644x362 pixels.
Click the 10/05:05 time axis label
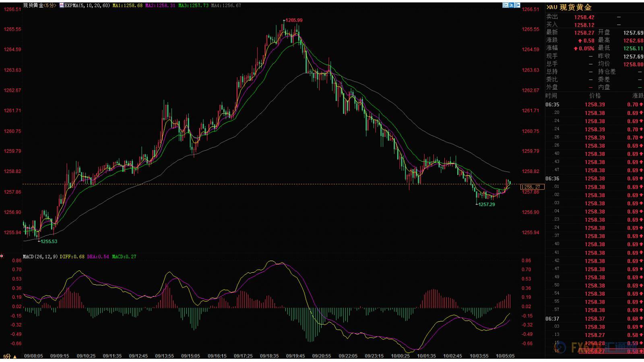tap(505, 356)
